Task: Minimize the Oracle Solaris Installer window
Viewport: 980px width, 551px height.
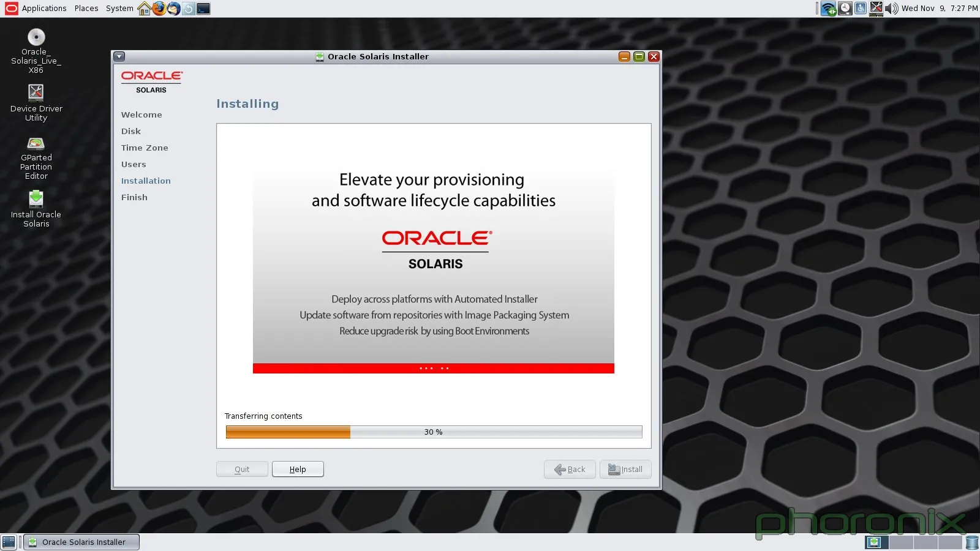Action: [x=624, y=56]
